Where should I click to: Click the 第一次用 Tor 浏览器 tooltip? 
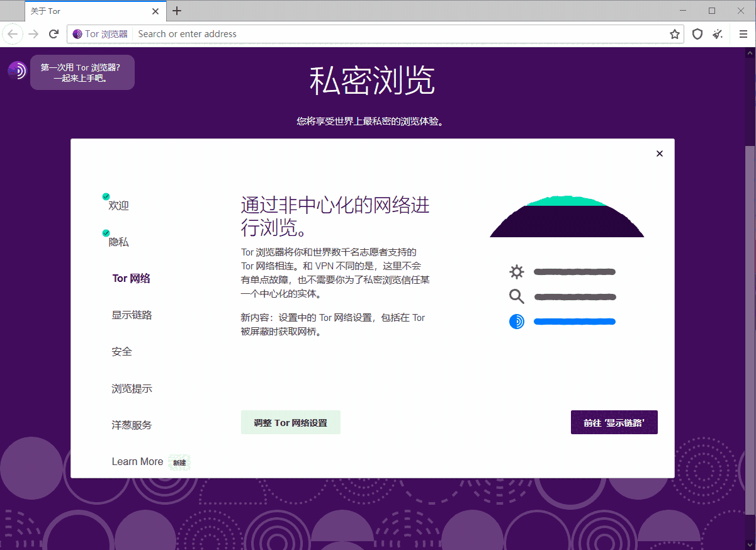point(82,72)
